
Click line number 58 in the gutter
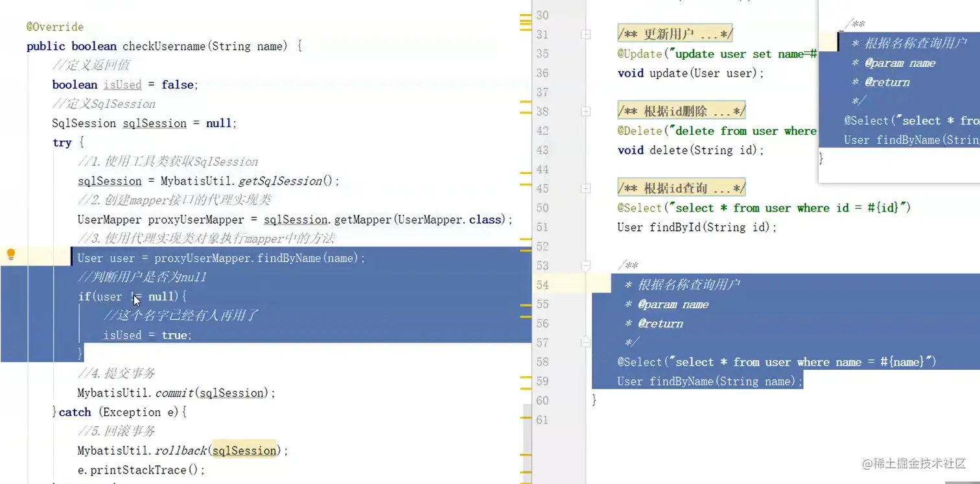[x=542, y=362]
